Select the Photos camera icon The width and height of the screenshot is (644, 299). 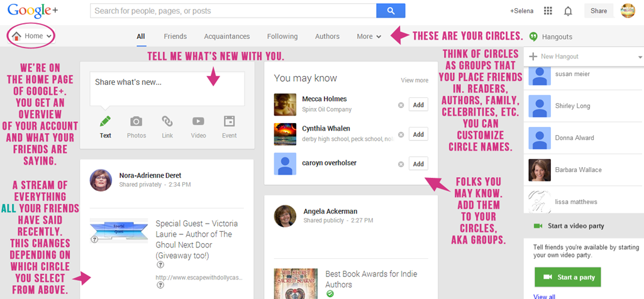tap(136, 121)
